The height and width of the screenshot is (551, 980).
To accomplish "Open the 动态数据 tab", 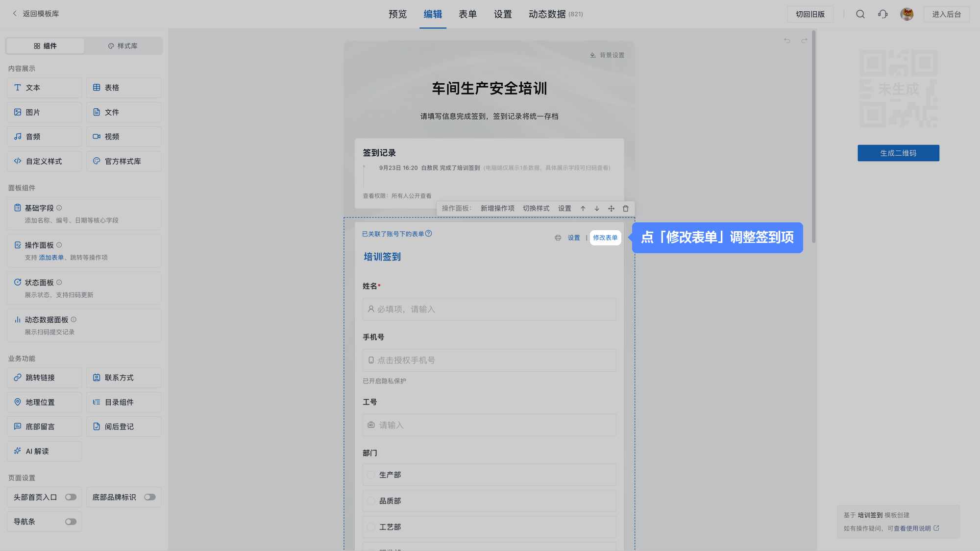I will click(556, 14).
